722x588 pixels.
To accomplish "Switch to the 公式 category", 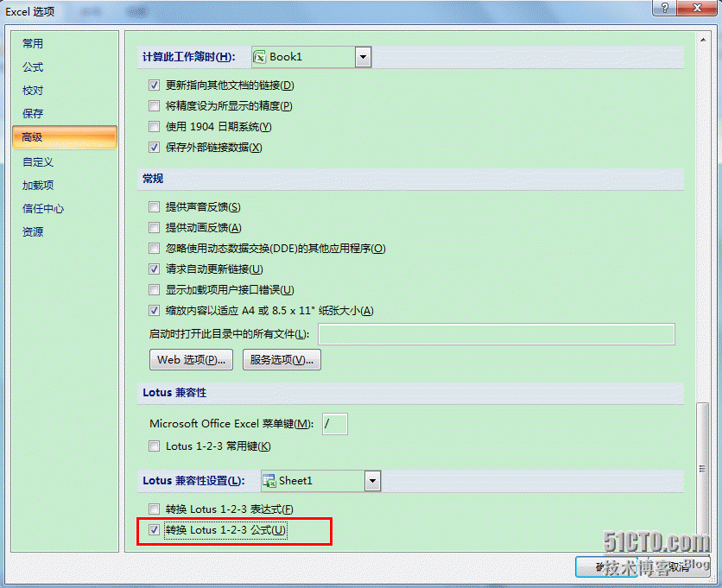I will pos(35,66).
